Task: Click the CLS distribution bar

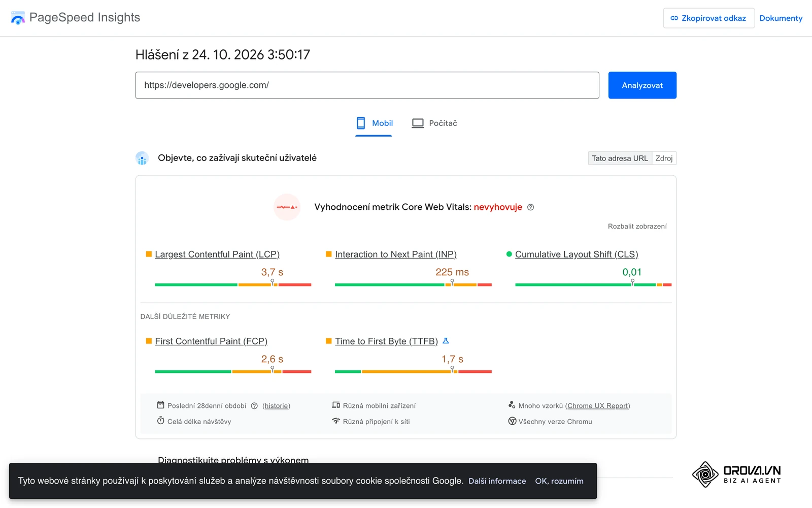Action: pos(593,285)
